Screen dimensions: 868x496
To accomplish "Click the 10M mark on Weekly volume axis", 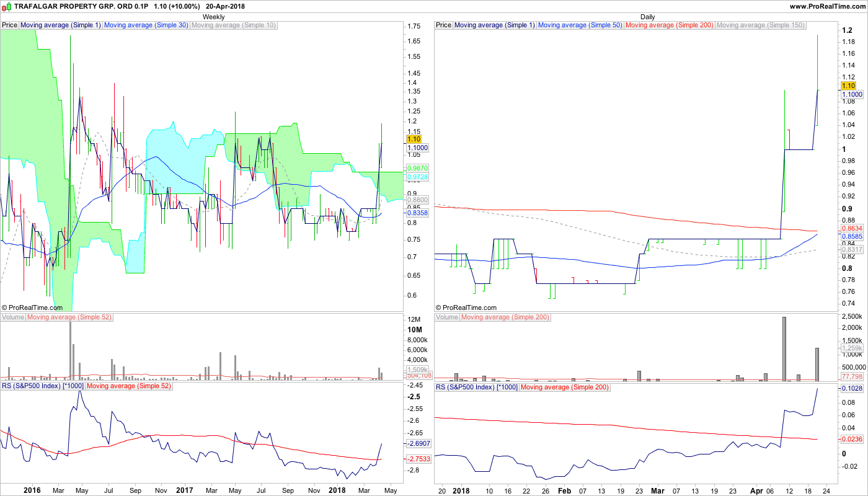I will pos(414,329).
